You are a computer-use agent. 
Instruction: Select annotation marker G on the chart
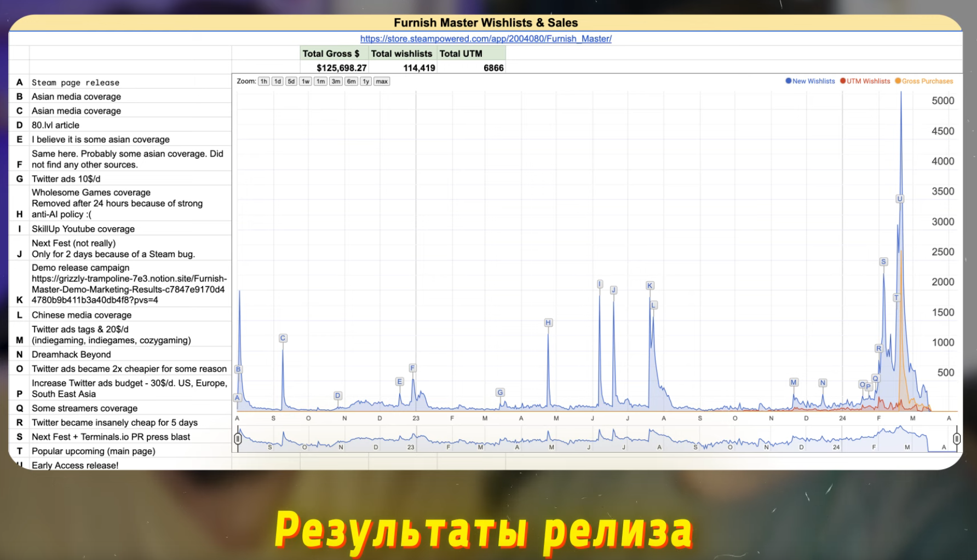tap(500, 392)
